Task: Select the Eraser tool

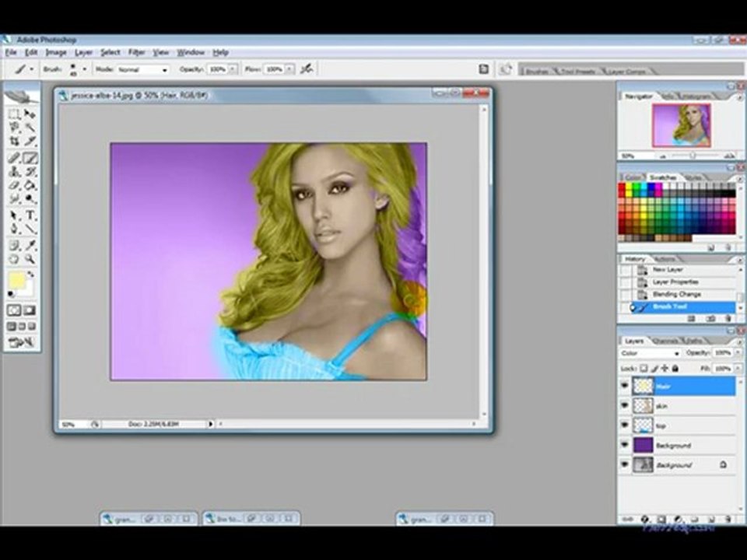Action: point(14,185)
